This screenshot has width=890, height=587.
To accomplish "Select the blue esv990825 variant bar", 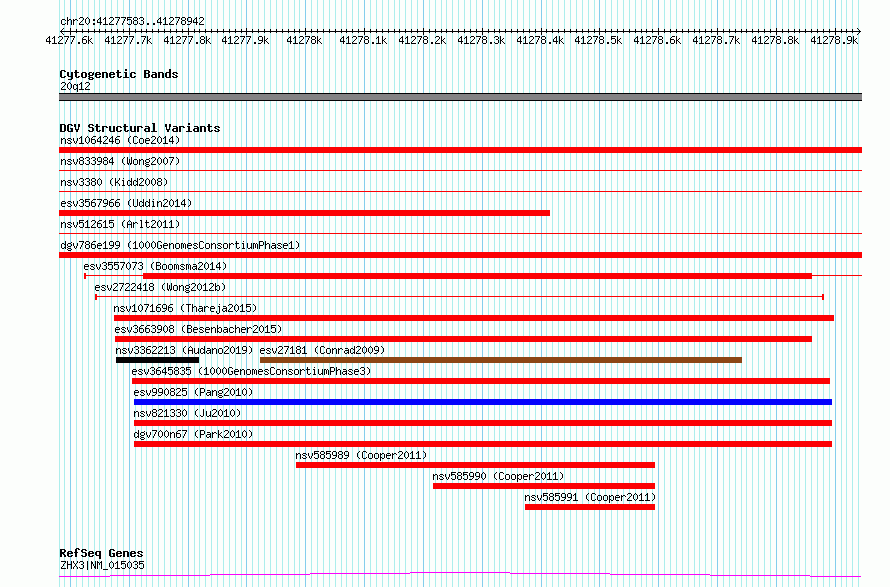I will tap(483, 402).
